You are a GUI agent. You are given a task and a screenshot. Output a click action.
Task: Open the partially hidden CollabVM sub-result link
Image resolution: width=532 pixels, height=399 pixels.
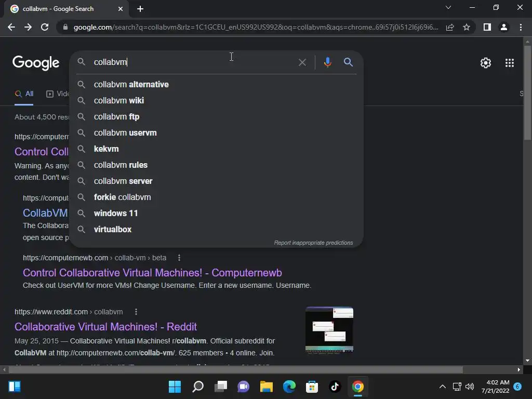pyautogui.click(x=45, y=213)
